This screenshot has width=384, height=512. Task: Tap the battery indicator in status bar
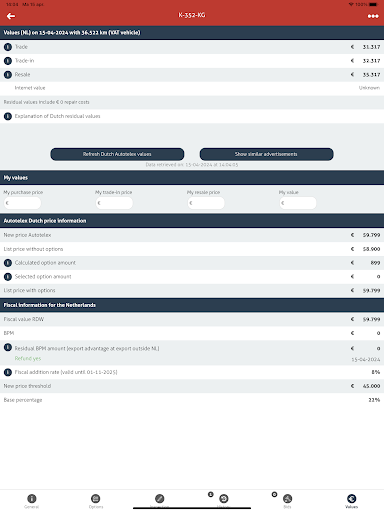coord(373,4)
